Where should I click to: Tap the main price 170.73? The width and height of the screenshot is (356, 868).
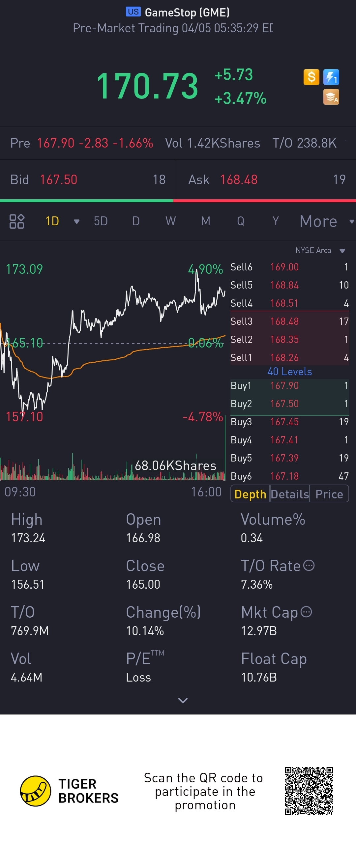pos(147,86)
